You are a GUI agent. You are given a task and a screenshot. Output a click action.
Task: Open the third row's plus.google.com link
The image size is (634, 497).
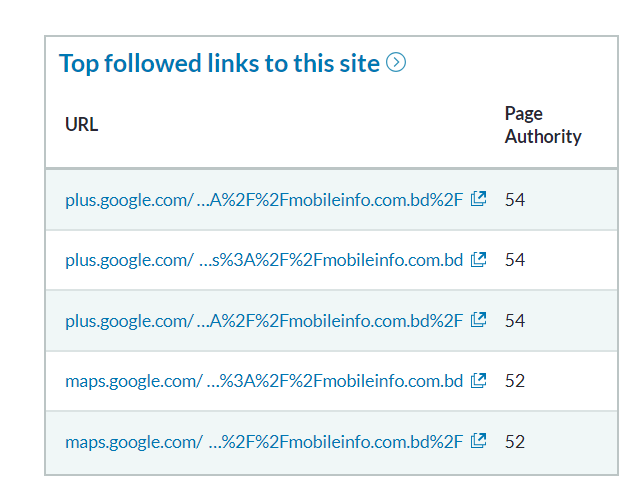264,321
